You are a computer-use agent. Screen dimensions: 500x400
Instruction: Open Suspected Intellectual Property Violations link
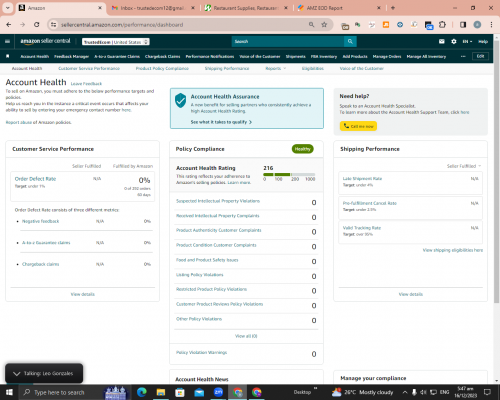point(218,201)
